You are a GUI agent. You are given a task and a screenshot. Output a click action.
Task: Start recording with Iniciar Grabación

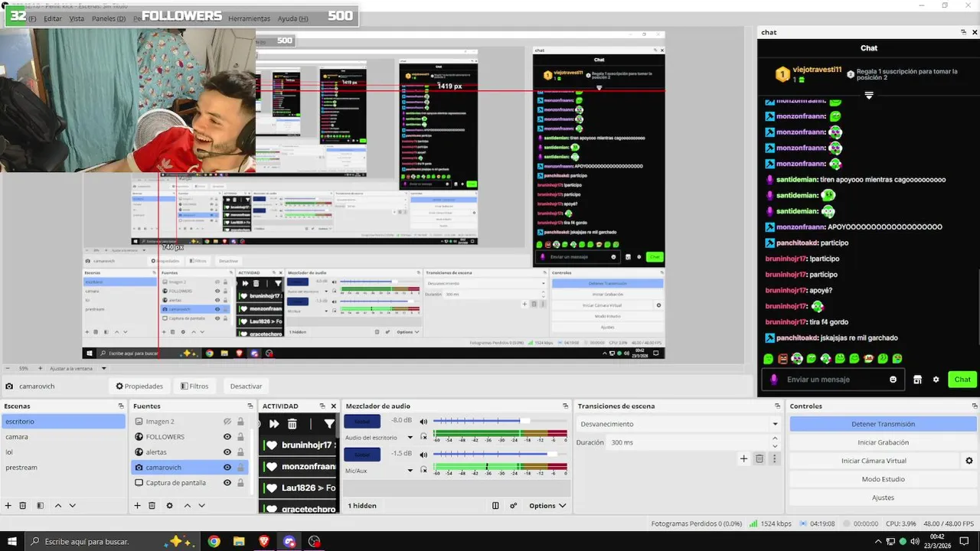883,442
